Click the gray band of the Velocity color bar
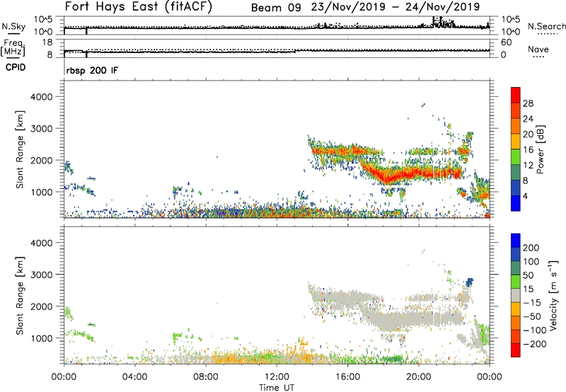Viewport: 566px width, 392px height. (516, 296)
